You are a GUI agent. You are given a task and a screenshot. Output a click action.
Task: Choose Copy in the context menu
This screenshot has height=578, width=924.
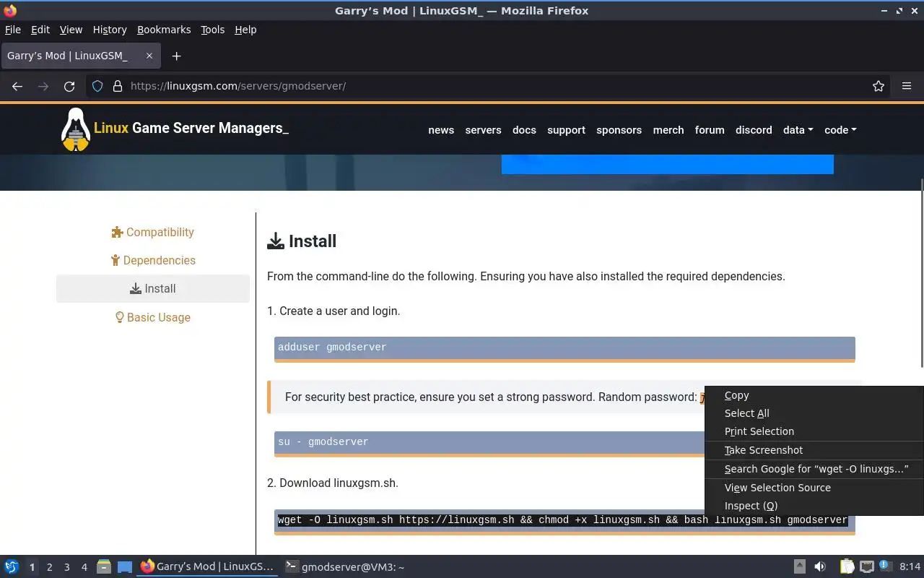(814, 395)
